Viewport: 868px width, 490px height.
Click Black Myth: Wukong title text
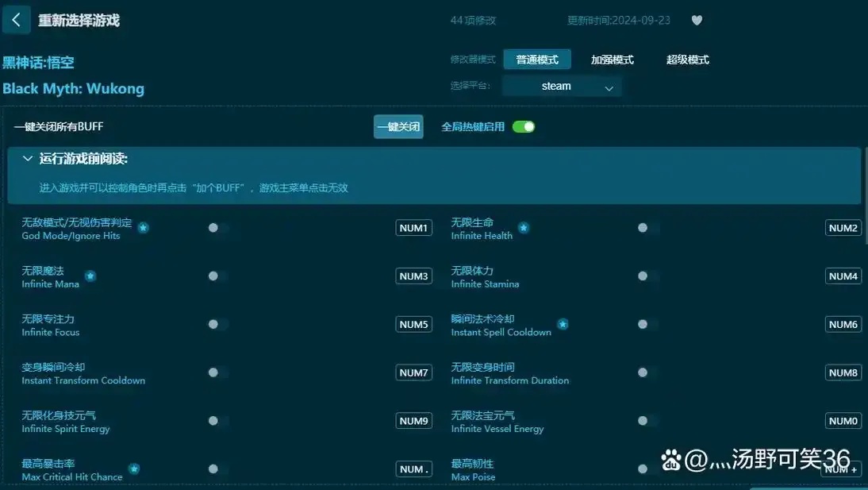(x=74, y=89)
